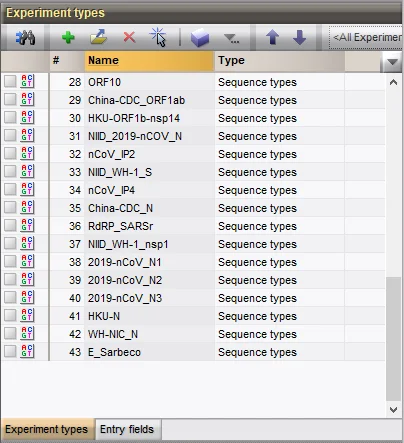Click the scrollbar up arrow
404x443 pixels.
point(393,82)
